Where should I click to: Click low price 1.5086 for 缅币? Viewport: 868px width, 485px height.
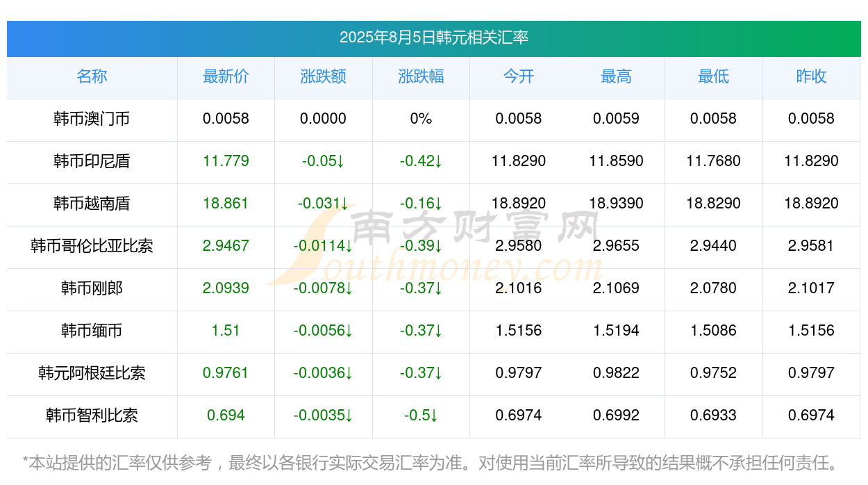pyautogui.click(x=713, y=331)
